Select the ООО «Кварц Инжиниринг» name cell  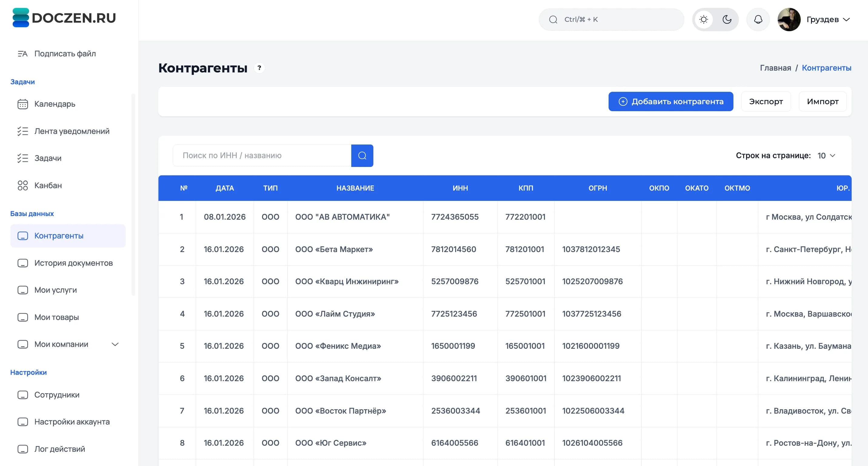point(355,282)
